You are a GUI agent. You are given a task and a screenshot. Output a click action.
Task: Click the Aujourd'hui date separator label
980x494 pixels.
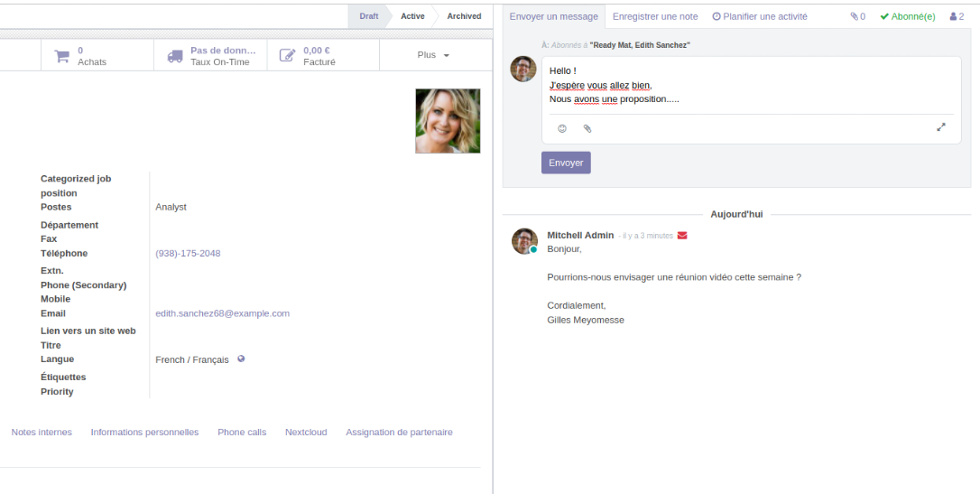coord(736,214)
